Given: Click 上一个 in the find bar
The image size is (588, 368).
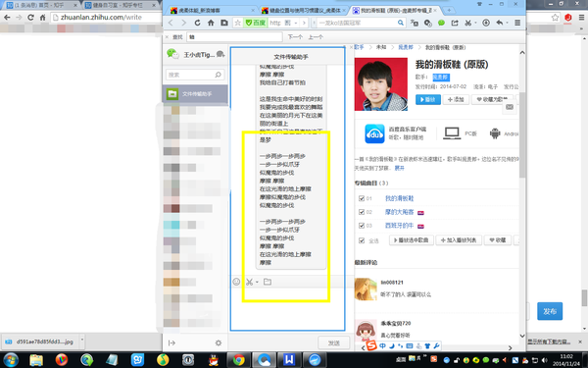Looking at the screenshot, I should [x=316, y=37].
